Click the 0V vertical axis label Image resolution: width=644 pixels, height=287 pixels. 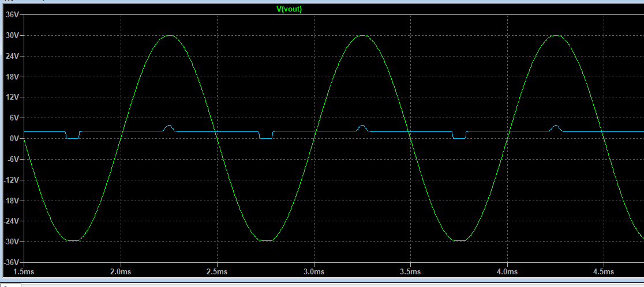click(x=14, y=138)
